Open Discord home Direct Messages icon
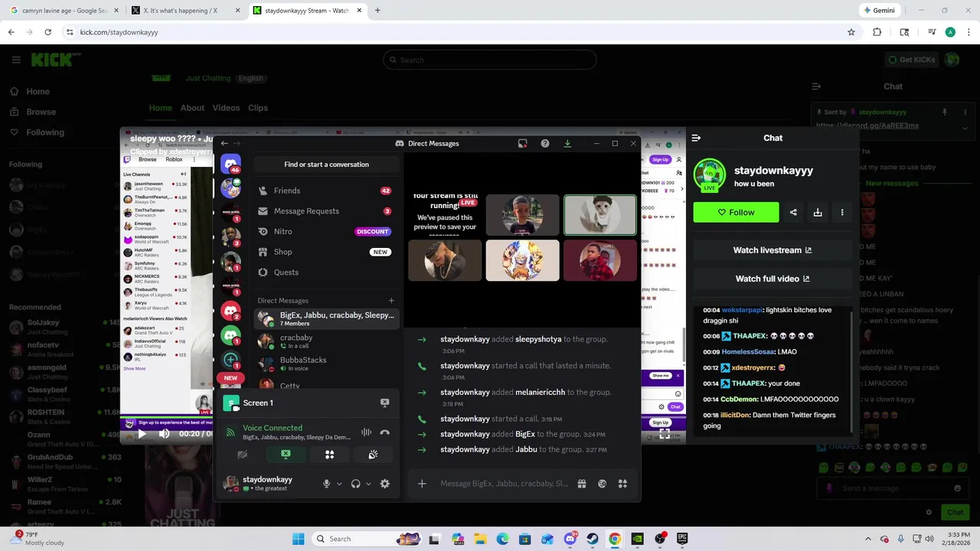The height and width of the screenshot is (551, 980). [230, 162]
